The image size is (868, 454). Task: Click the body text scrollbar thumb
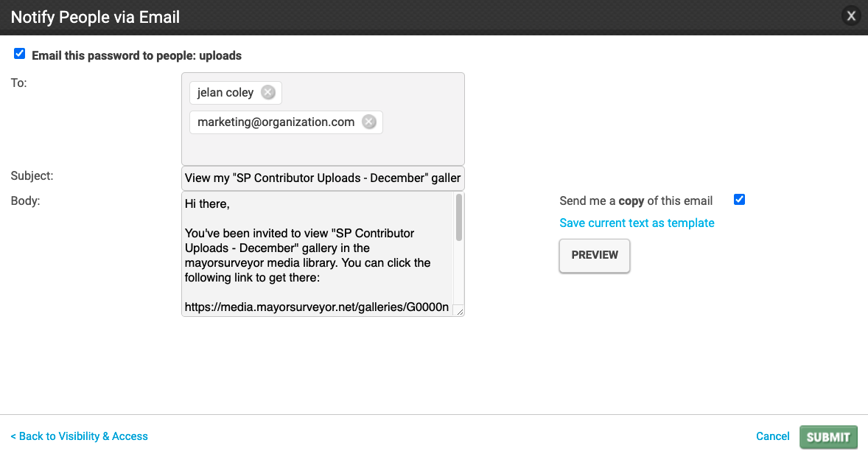[459, 217]
